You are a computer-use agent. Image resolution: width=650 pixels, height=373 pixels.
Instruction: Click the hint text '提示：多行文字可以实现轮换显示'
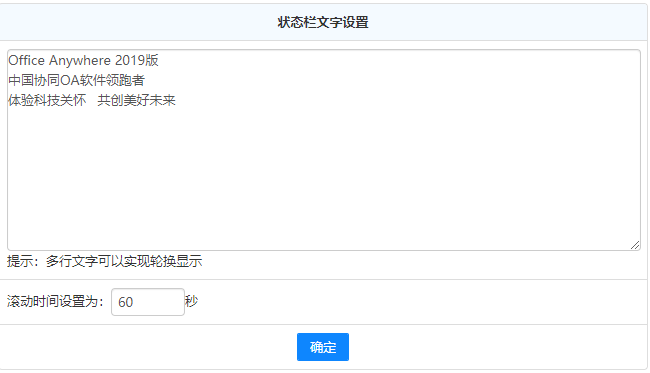(104, 261)
